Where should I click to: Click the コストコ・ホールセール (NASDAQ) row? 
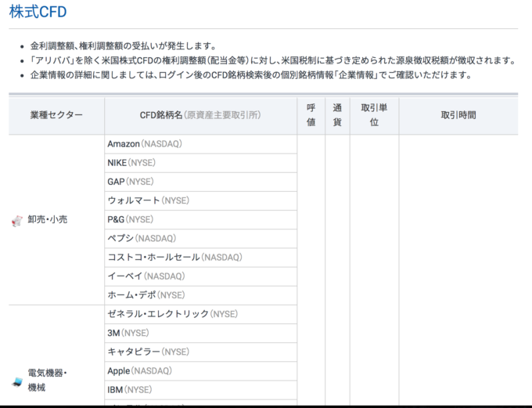(x=200, y=258)
